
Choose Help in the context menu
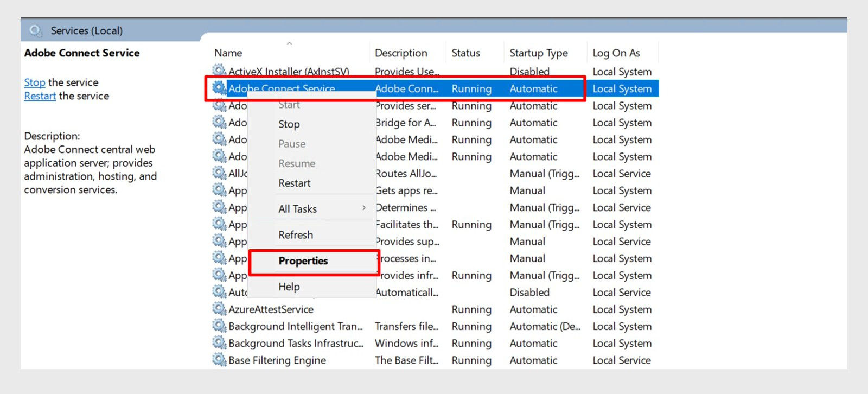pos(289,287)
